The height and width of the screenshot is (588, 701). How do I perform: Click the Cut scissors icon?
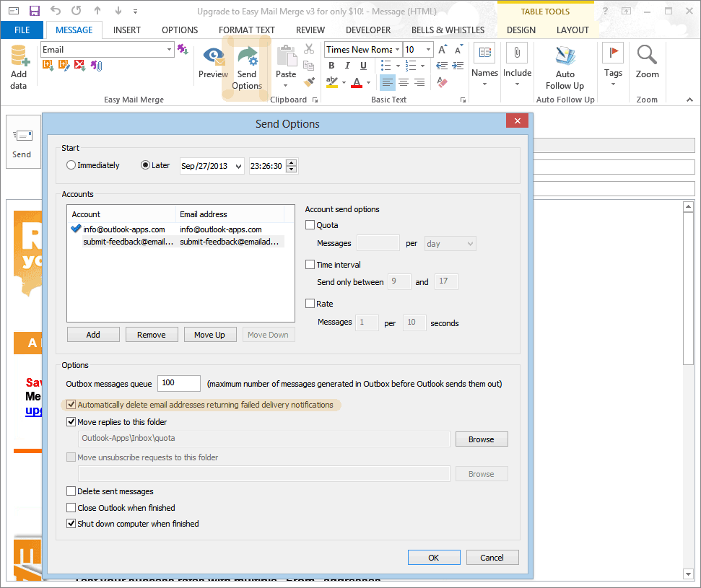click(x=309, y=49)
